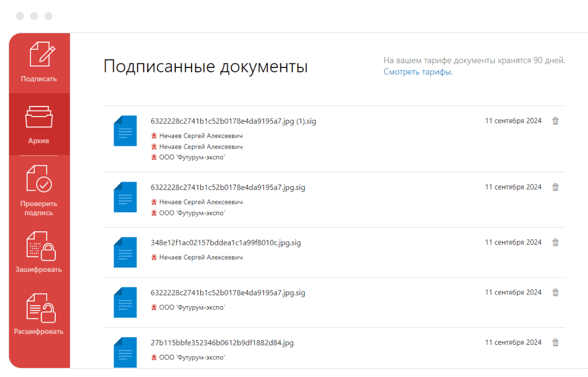This screenshot has height=377, width=588.
Task: Delete 348e12f1ac02157bddea1c1a99f8010c.jpg.sig with the trash icon
Action: (x=555, y=242)
